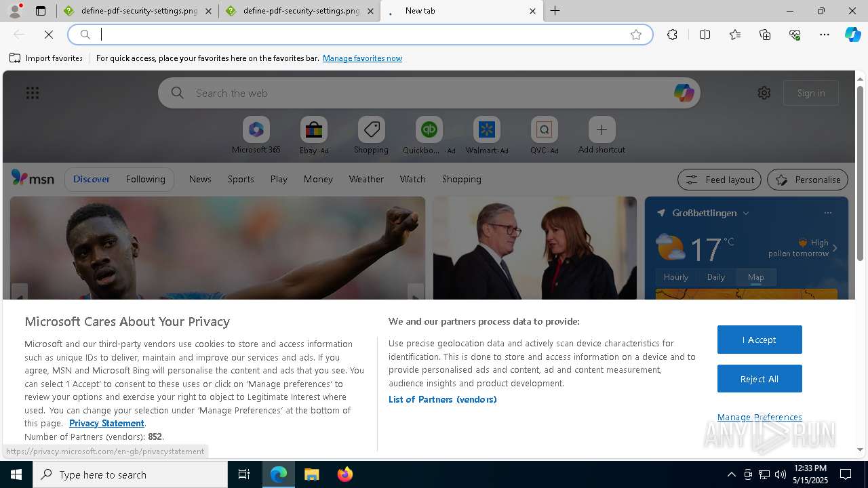
Task: Open the browser profile icon
Action: 14,11
